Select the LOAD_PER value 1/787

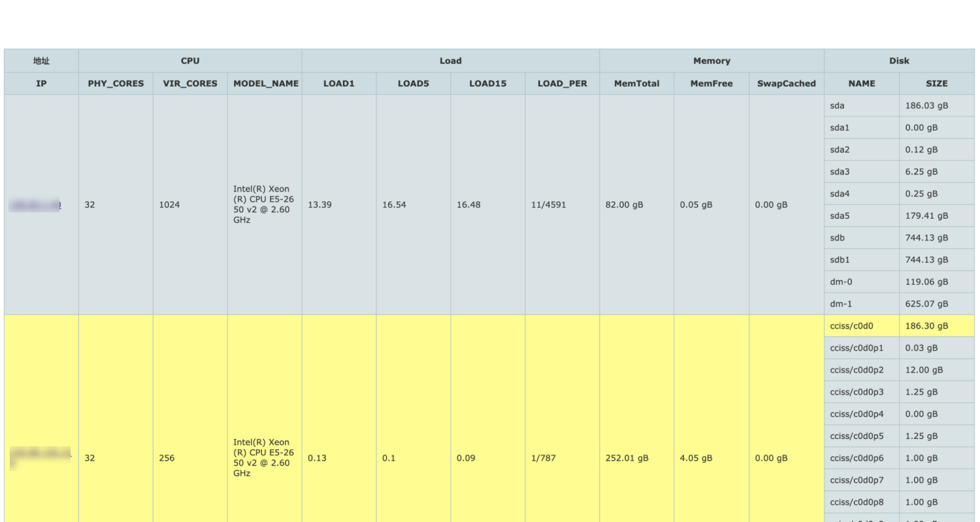pyautogui.click(x=544, y=458)
